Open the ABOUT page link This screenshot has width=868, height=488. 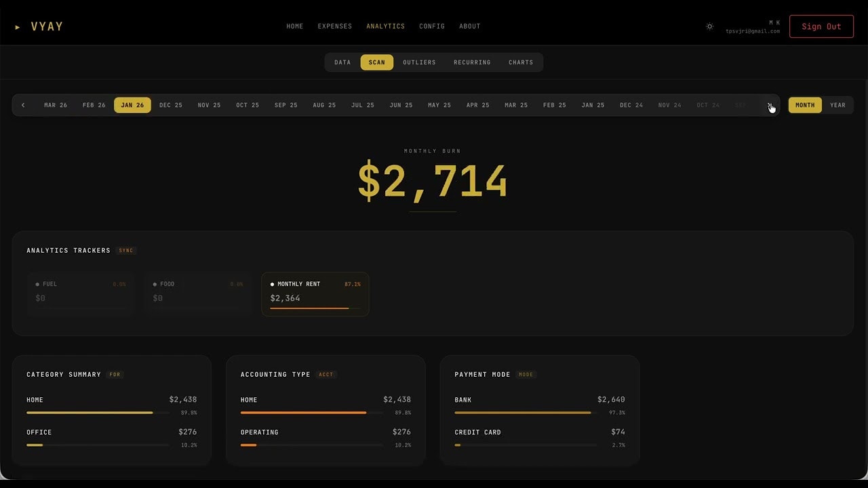pyautogui.click(x=469, y=26)
